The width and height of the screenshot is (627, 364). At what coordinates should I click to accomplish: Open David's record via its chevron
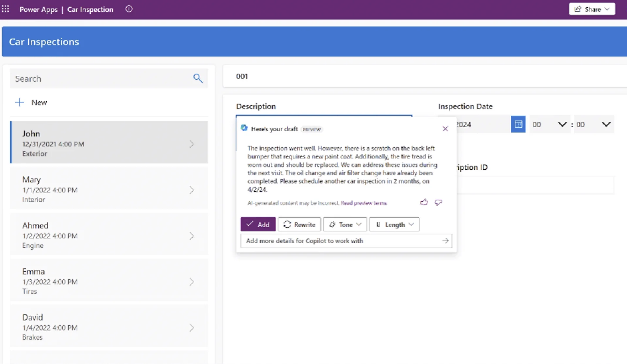[192, 328]
